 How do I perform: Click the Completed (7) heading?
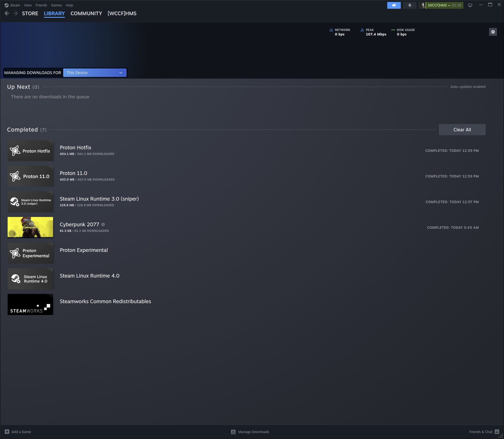click(27, 130)
